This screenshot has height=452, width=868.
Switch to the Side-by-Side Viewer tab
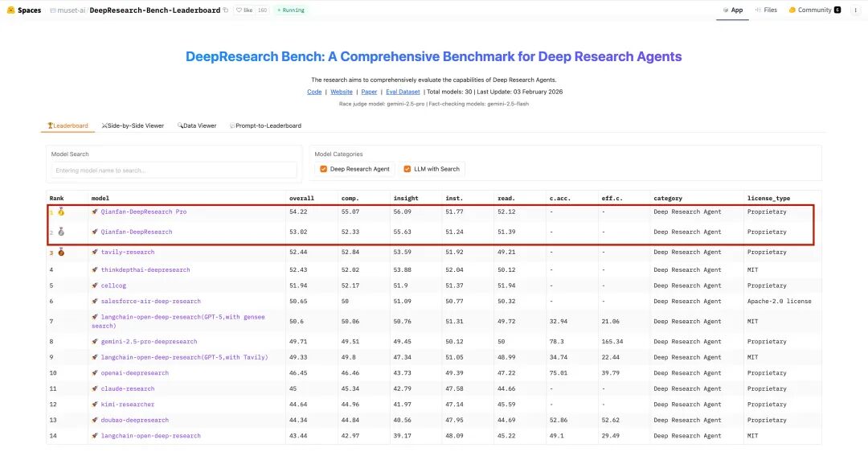[133, 125]
